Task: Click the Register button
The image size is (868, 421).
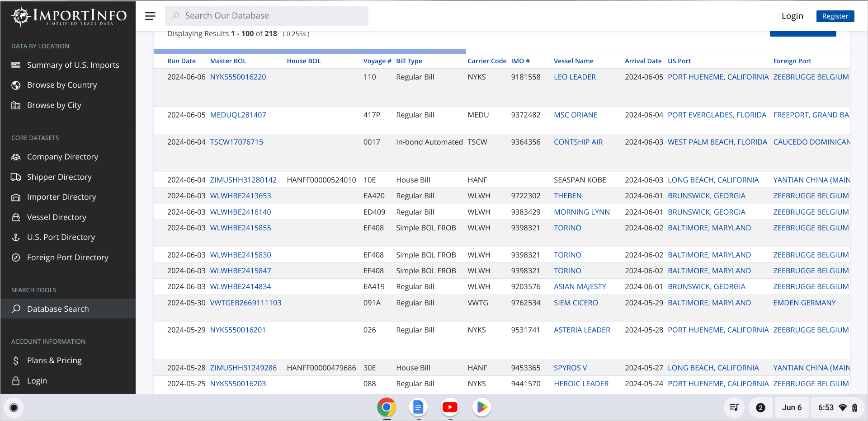Action: (x=835, y=16)
